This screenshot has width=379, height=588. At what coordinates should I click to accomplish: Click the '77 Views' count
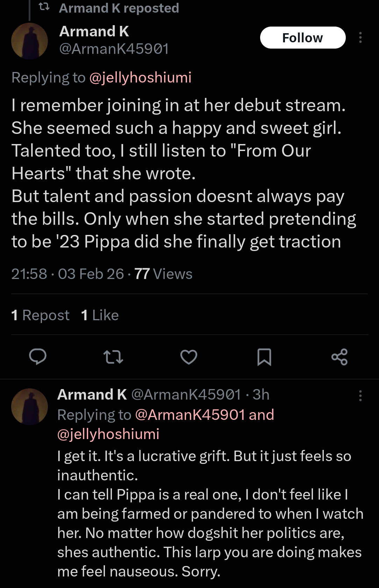[x=163, y=274]
